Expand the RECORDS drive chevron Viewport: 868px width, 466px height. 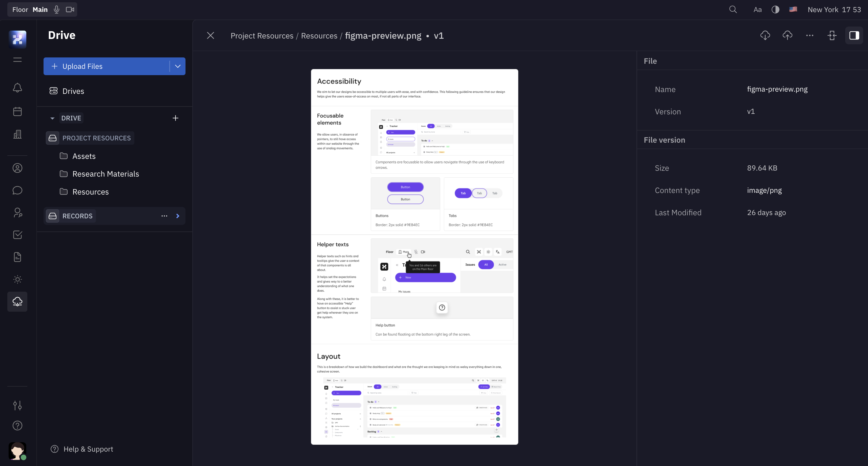(x=178, y=216)
